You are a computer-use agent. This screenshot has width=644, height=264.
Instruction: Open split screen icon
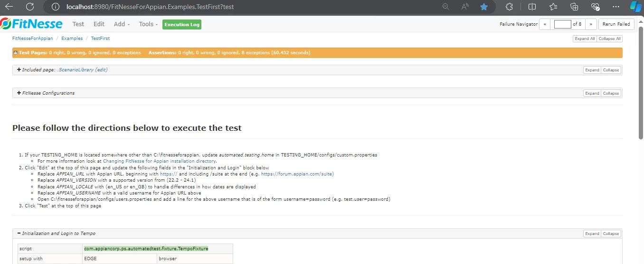[x=532, y=7]
